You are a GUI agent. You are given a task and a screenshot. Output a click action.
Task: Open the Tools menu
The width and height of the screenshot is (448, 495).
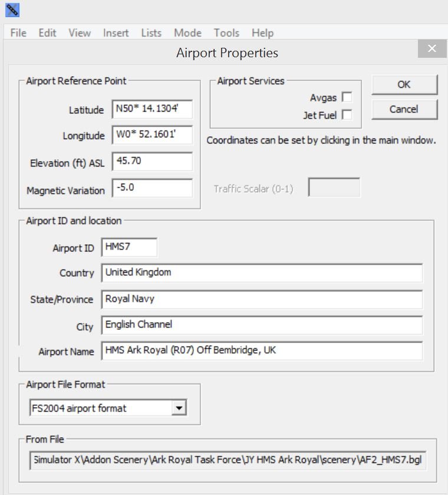226,33
